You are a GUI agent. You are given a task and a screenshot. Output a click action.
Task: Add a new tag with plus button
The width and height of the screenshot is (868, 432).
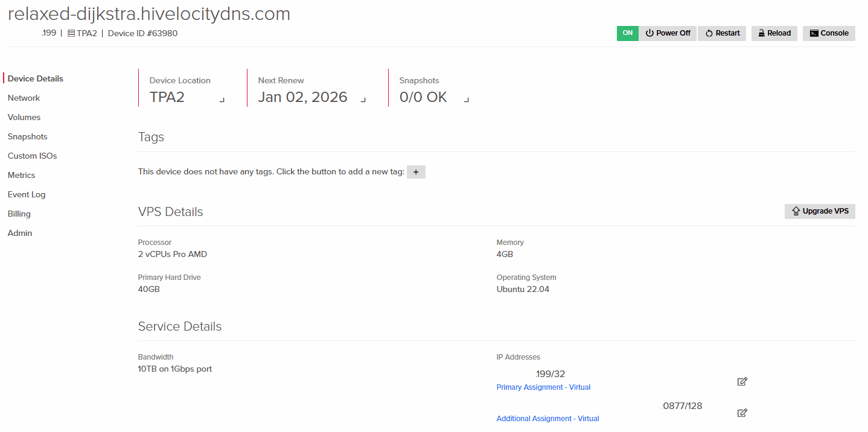click(416, 172)
